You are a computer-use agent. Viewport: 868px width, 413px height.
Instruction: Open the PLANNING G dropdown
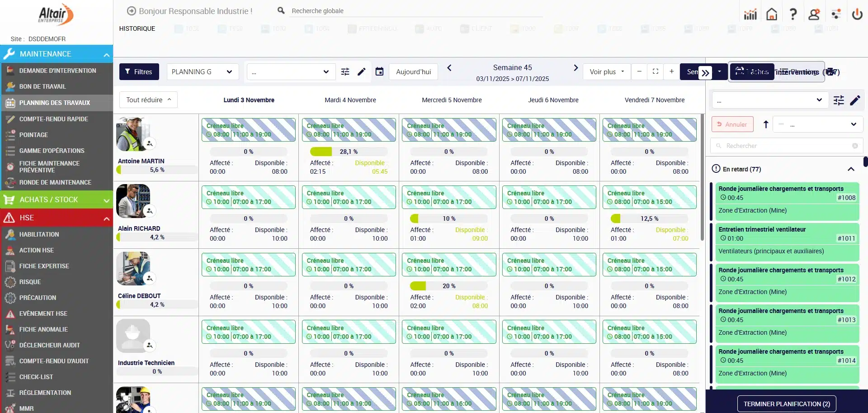tap(202, 72)
